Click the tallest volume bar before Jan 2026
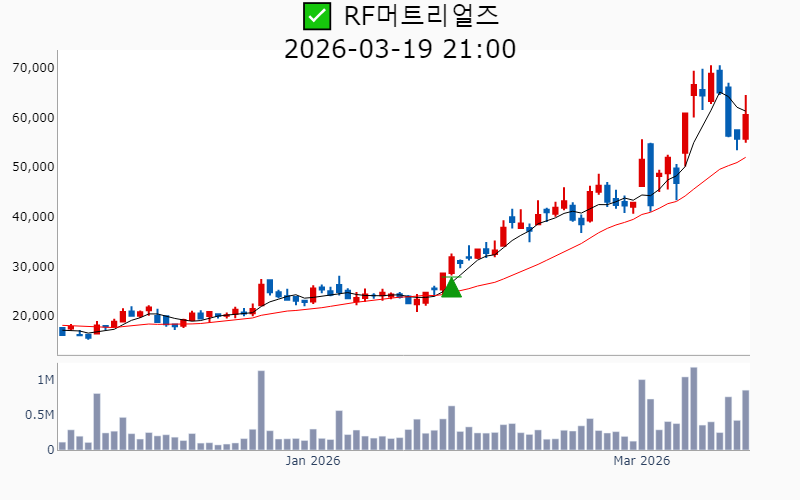The width and height of the screenshot is (800, 500). pyautogui.click(x=261, y=410)
